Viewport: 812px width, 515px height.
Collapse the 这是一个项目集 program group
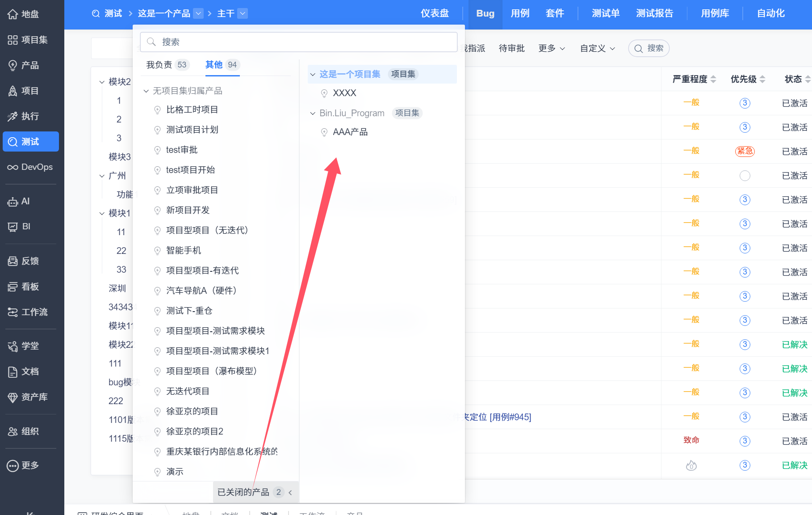point(313,74)
